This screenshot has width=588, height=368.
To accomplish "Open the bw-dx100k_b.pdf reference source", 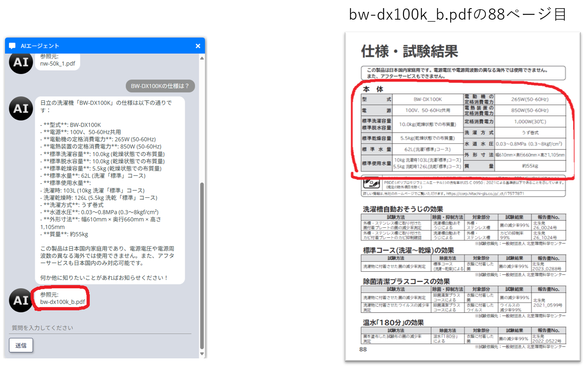I will [63, 302].
